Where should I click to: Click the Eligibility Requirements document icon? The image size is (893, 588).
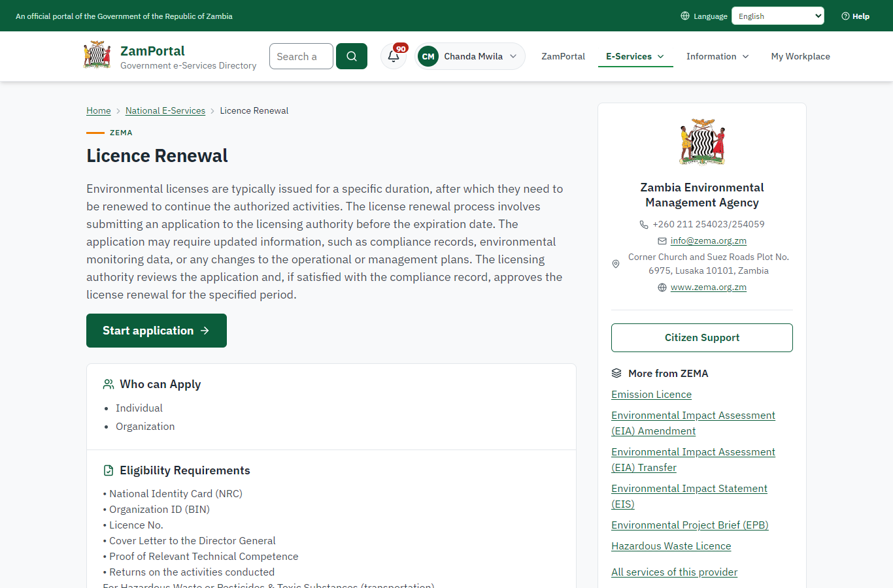[109, 470]
